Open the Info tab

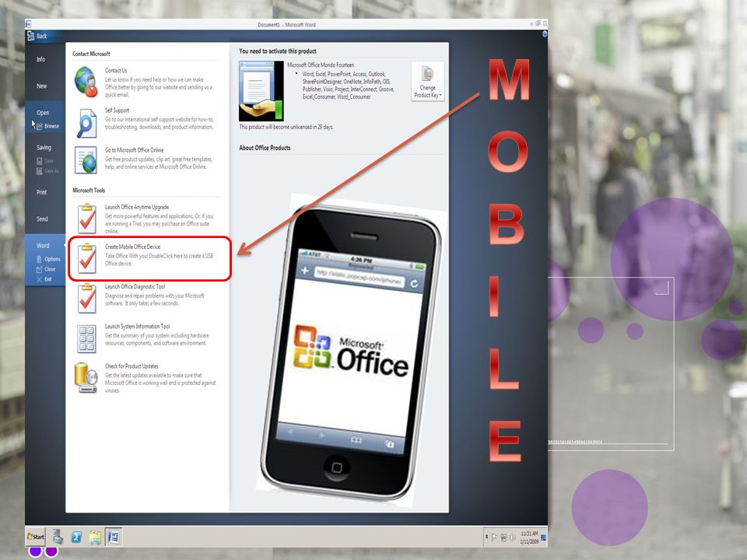(41, 59)
